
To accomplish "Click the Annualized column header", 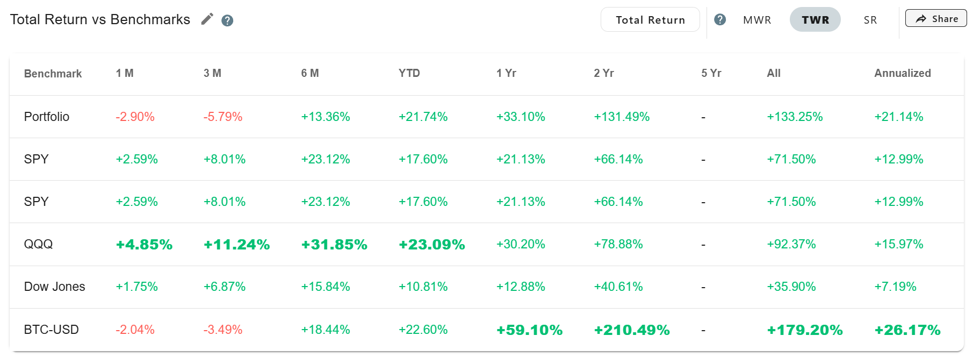I will (x=902, y=73).
